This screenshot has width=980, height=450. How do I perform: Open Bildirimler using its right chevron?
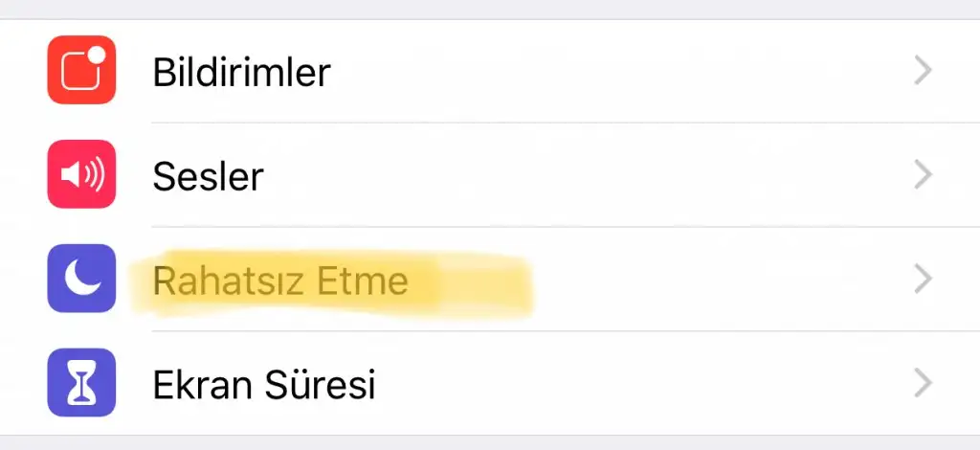(x=922, y=71)
